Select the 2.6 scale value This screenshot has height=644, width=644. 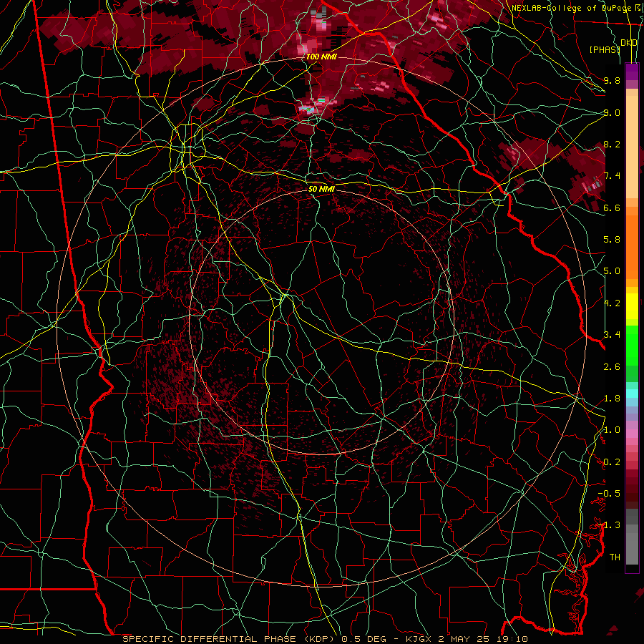[x=612, y=366]
